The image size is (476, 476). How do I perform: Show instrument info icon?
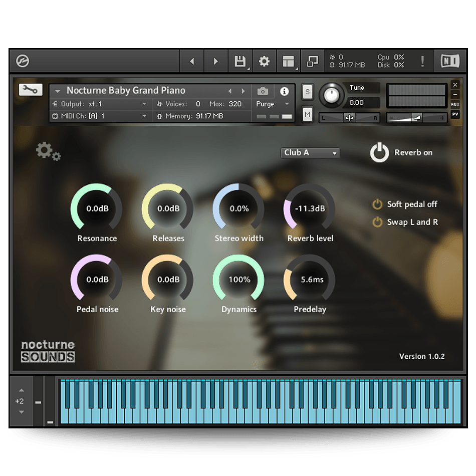[284, 91]
